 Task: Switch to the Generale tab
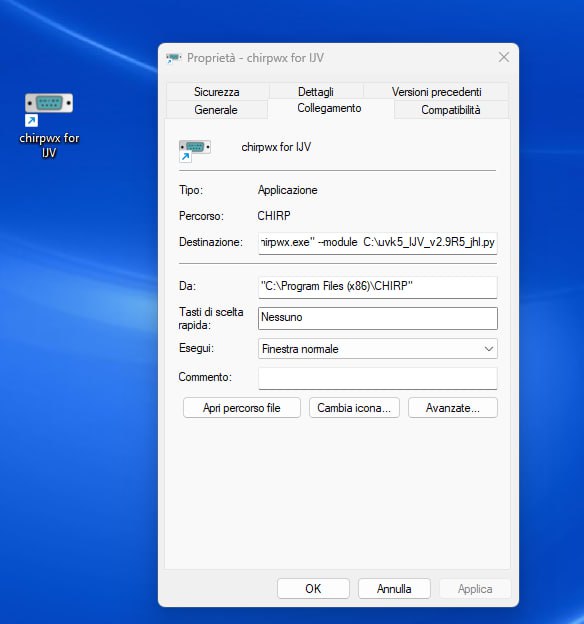(x=216, y=109)
